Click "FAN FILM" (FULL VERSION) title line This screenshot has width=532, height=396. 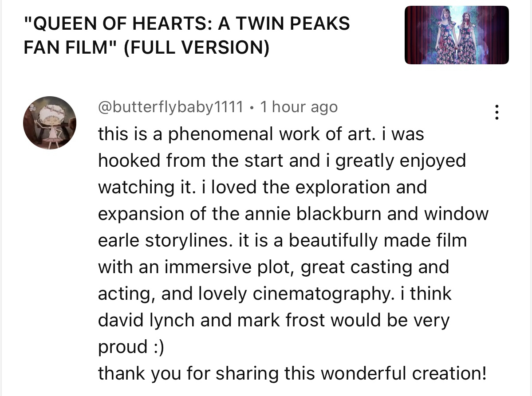point(146,48)
